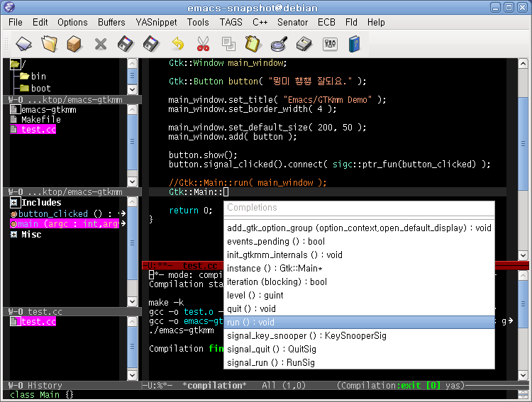Click the editor vertical scrollbar thumb
This screenshot has width=532, height=402.
coord(523,144)
